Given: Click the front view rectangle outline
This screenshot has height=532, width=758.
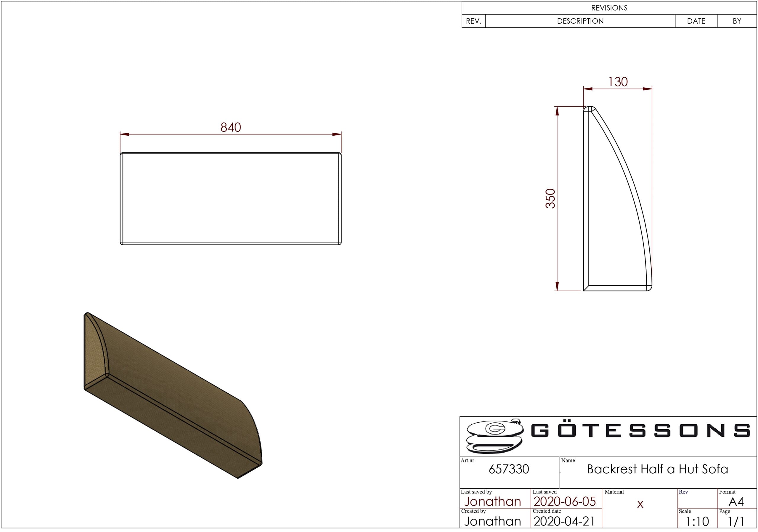Looking at the screenshot, I should (x=230, y=198).
